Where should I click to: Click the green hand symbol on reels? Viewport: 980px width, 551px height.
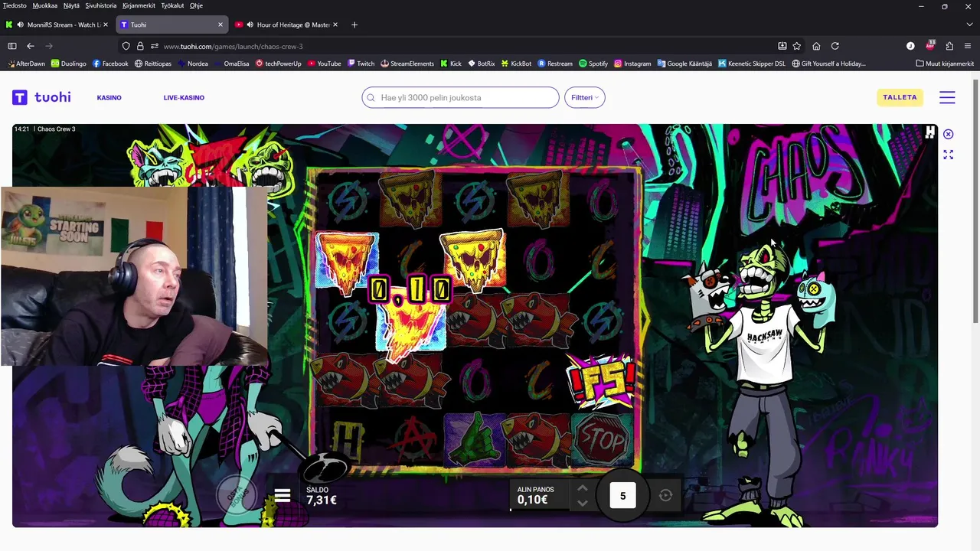[x=475, y=440]
